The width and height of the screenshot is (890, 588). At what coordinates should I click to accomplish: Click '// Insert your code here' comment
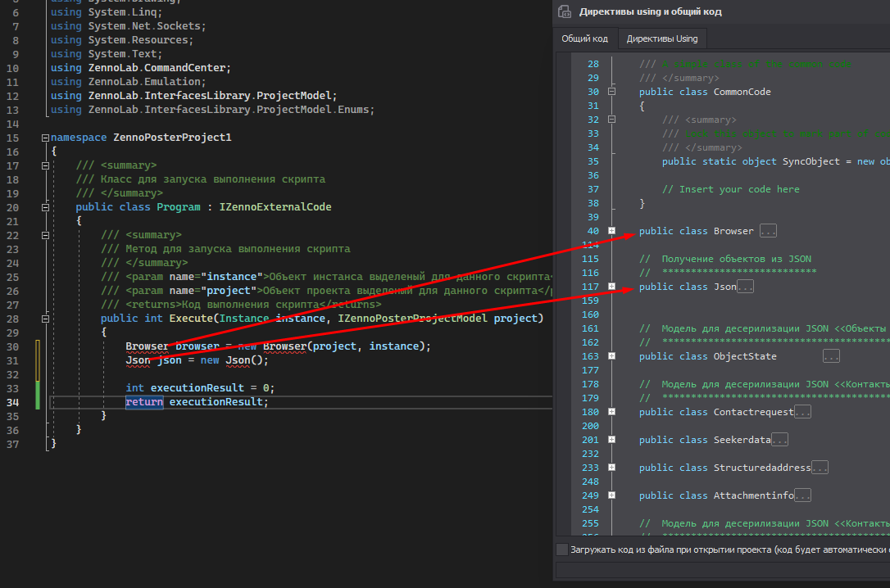(730, 189)
